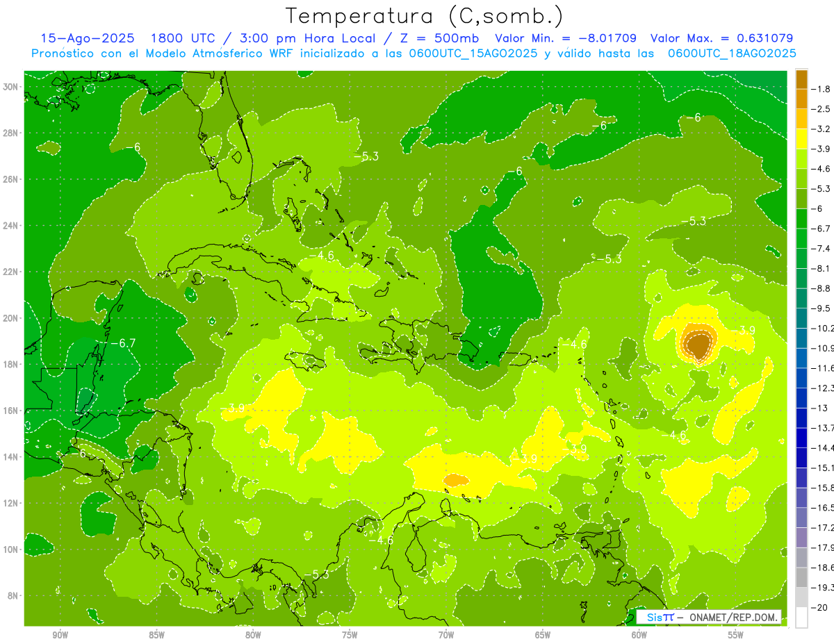Click the "-20" colorbar label

(x=819, y=608)
